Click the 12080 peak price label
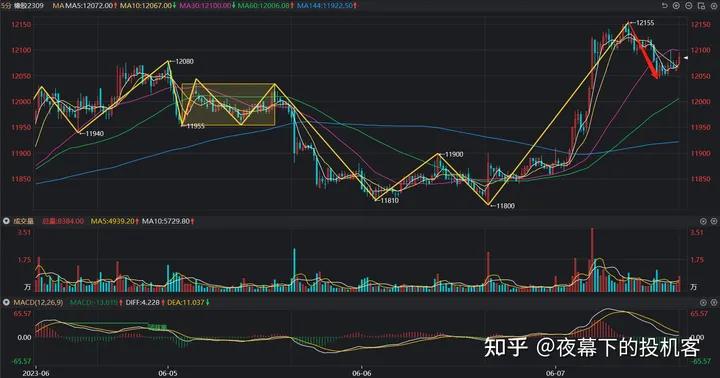720x378 pixels. pos(185,61)
